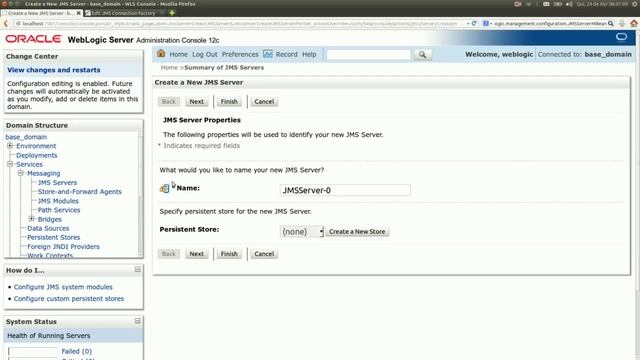Open Help in the toolbar
This screenshot has height=360, width=640.
pos(309,54)
